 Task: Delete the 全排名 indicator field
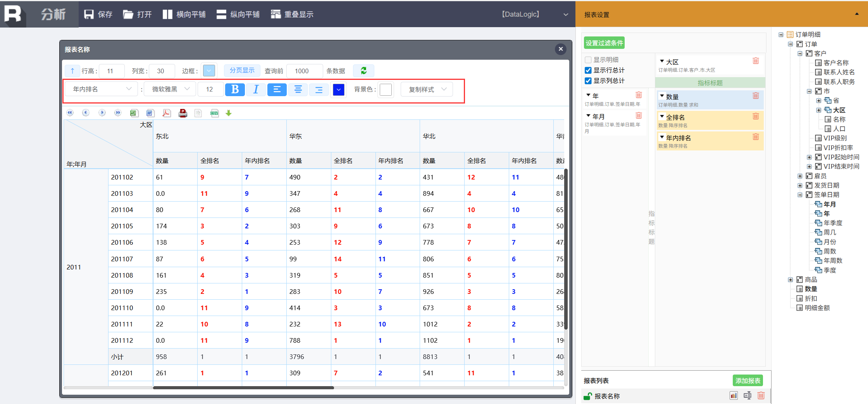click(x=756, y=116)
